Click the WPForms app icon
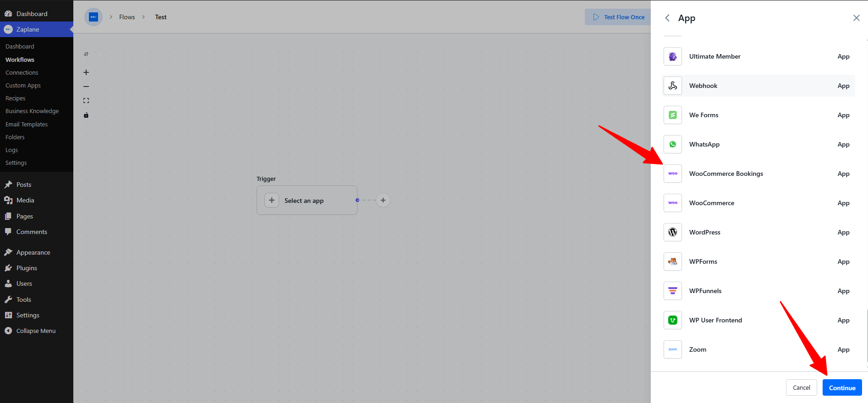 coord(673,261)
